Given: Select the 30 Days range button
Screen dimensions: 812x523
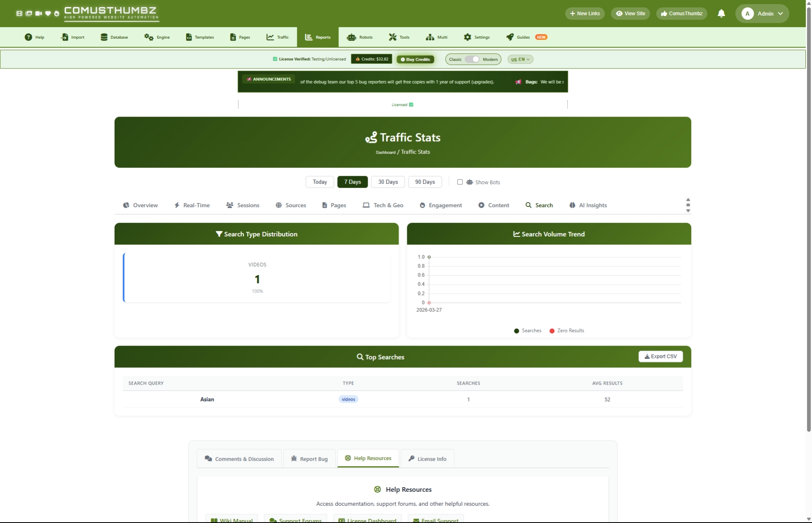Looking at the screenshot, I should tap(388, 182).
